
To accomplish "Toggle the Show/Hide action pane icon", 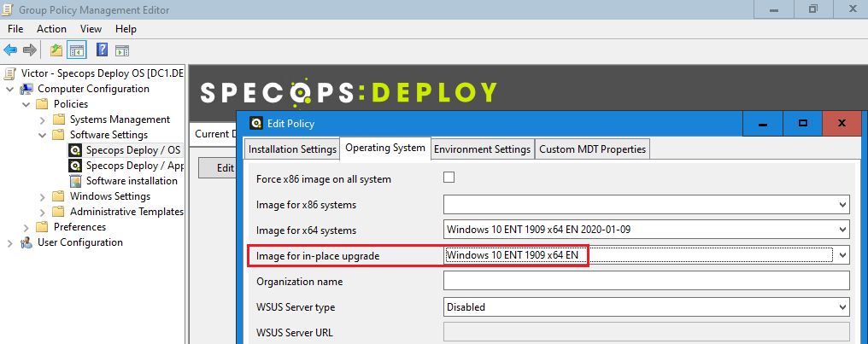I will (x=122, y=50).
